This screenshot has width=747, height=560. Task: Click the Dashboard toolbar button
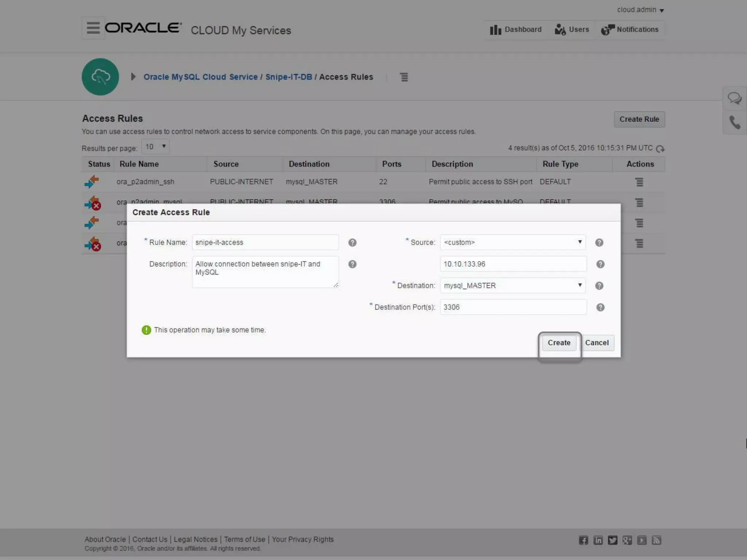coord(516,30)
